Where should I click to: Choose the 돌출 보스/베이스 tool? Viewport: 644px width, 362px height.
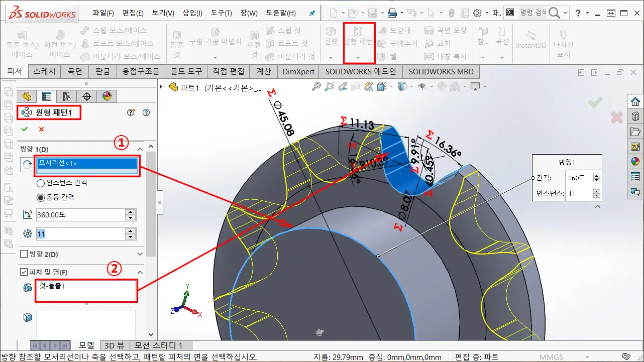tap(22, 44)
